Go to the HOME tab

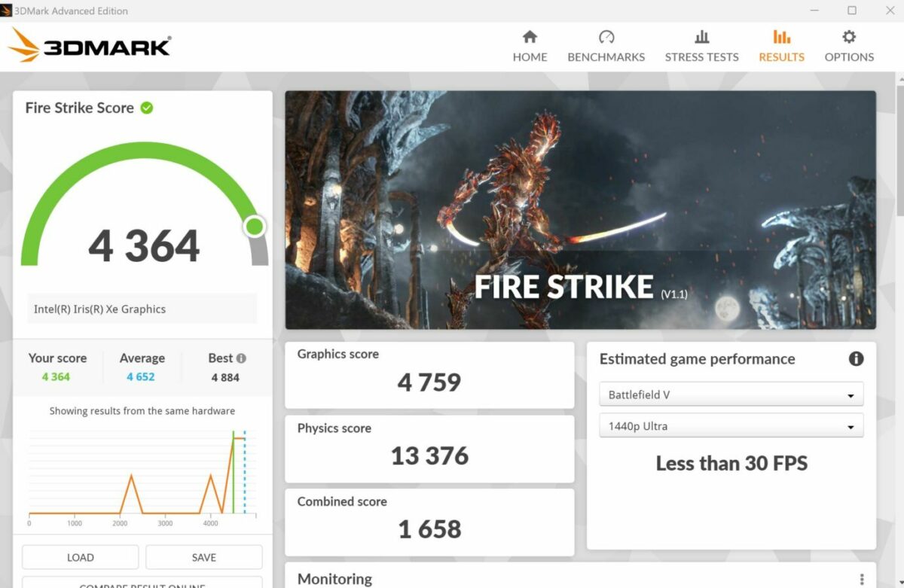click(530, 47)
